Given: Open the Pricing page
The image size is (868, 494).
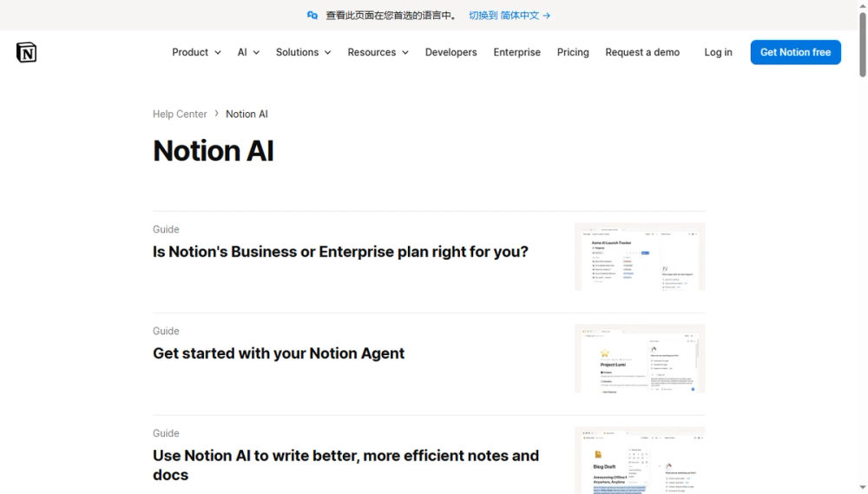Looking at the screenshot, I should click(x=572, y=52).
